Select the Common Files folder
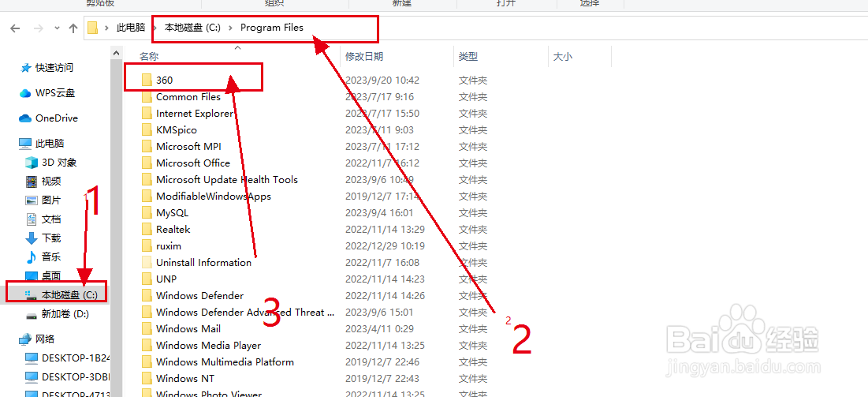 pyautogui.click(x=188, y=96)
